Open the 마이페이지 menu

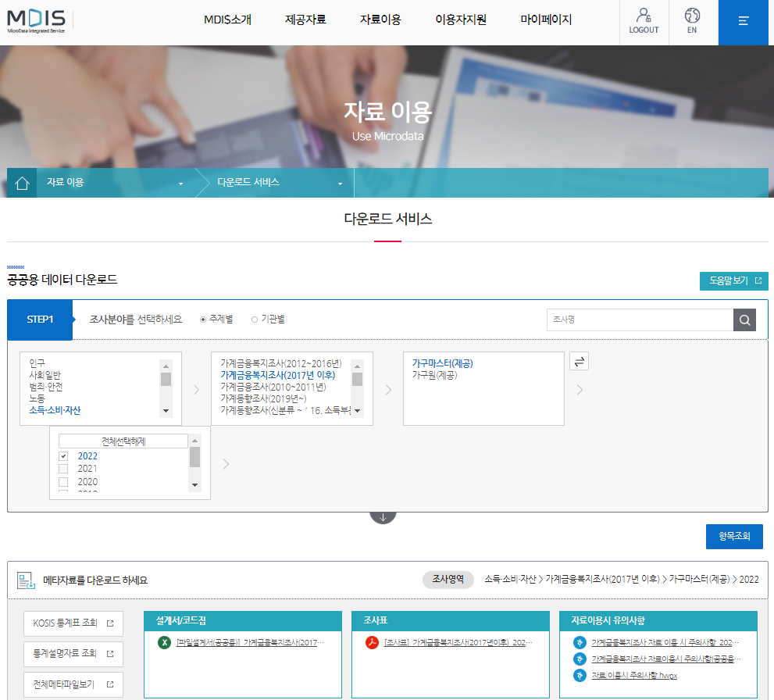(546, 20)
